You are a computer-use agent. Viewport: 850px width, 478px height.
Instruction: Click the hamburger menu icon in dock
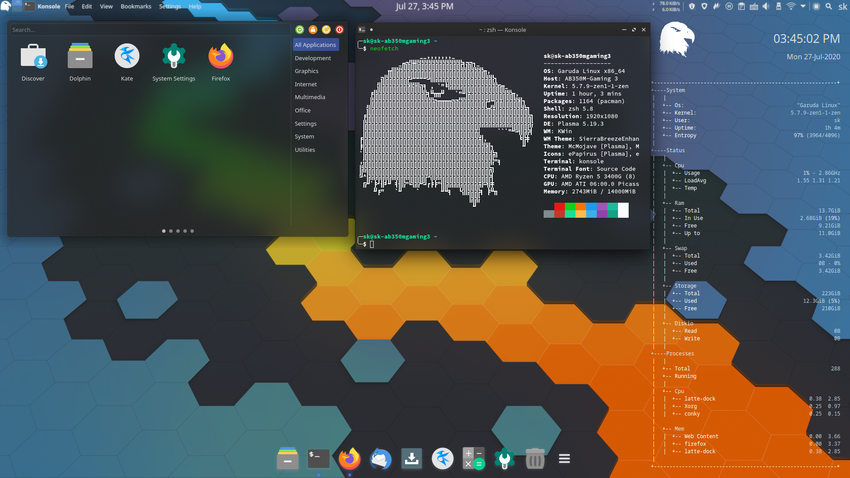coord(564,459)
